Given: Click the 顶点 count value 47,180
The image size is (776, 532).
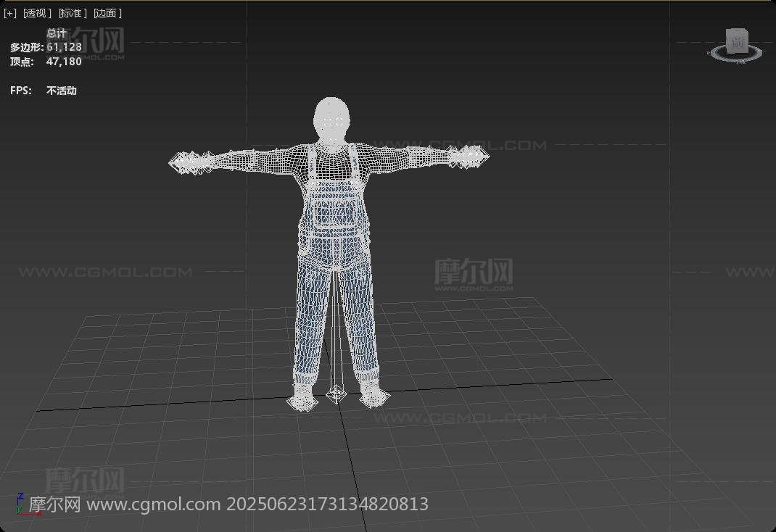Looking at the screenshot, I should [64, 62].
